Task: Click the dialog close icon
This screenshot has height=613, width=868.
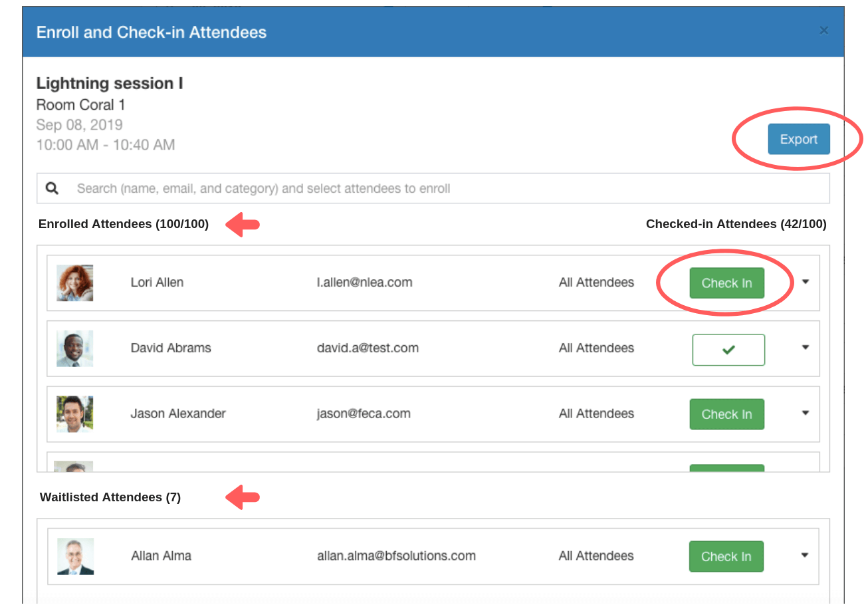Action: pos(823,30)
